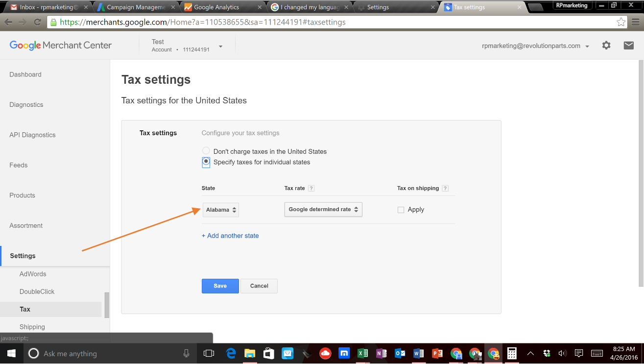Click the Tax on shipping help icon
The height and width of the screenshot is (364, 644).
click(445, 188)
